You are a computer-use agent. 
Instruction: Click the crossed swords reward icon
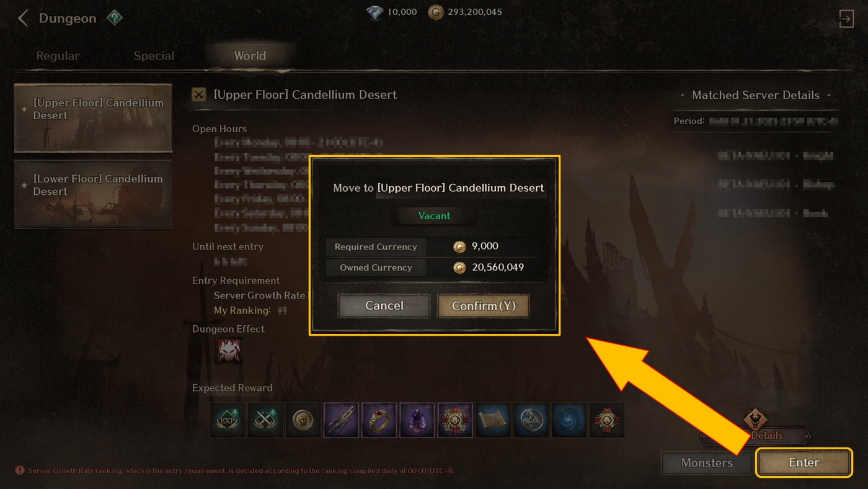pos(265,420)
